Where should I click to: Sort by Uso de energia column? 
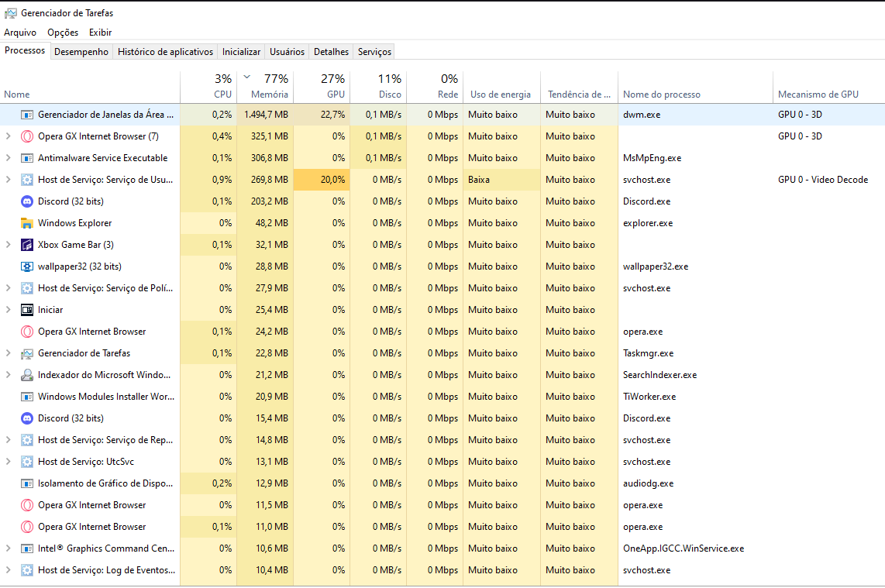tap(501, 86)
